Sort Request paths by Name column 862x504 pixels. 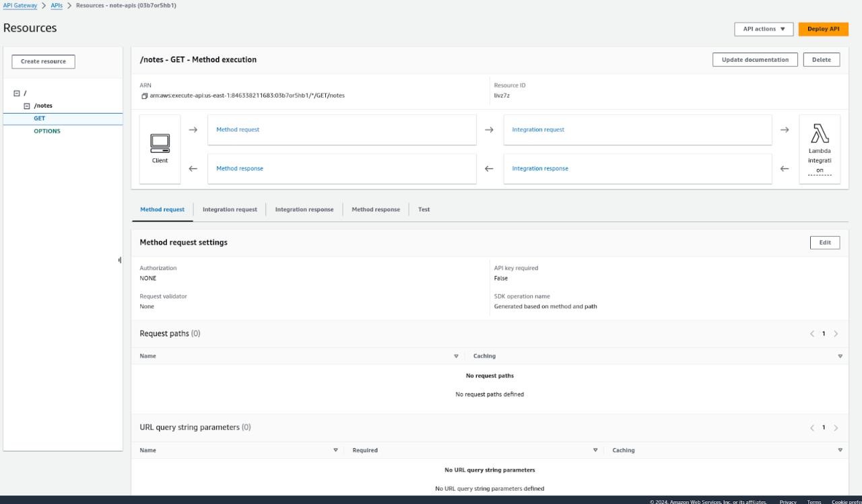[456, 356]
